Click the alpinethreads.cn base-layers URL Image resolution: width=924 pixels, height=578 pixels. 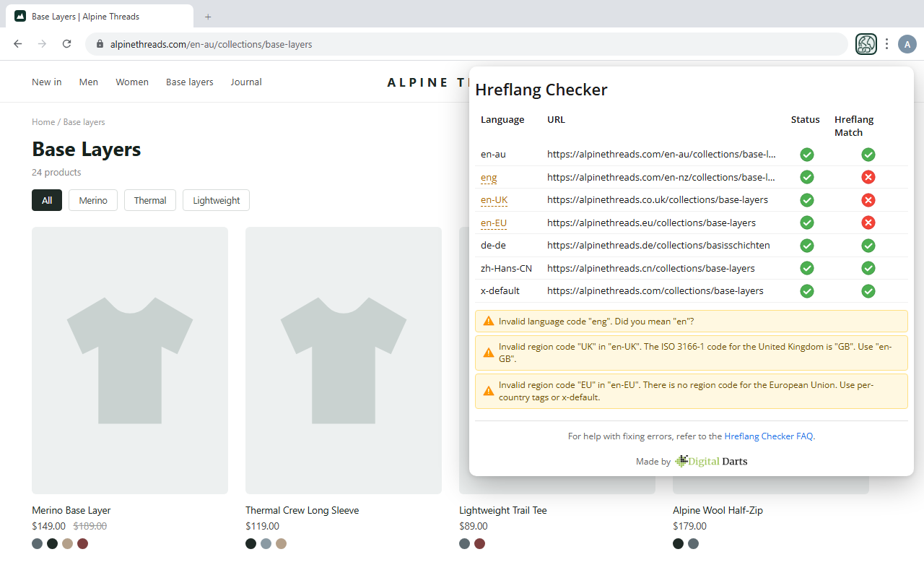(651, 269)
